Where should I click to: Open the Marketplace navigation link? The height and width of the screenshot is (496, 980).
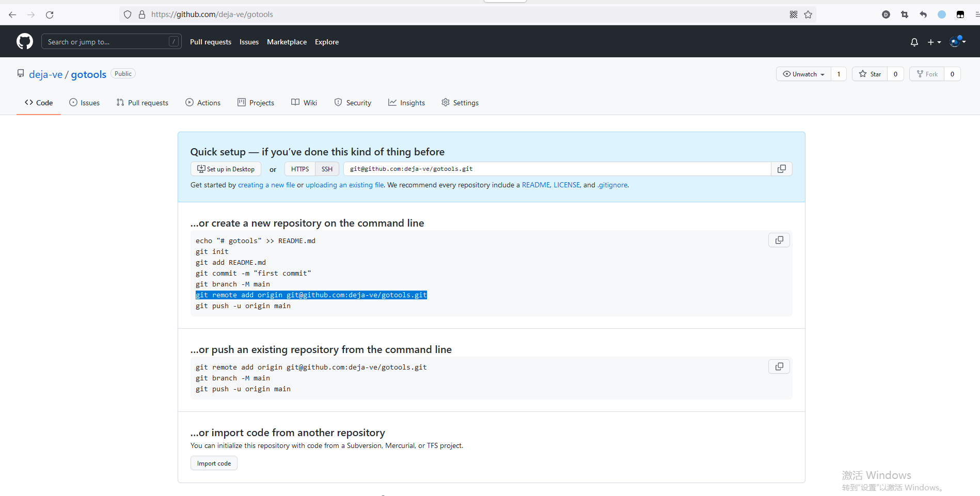[x=287, y=42]
